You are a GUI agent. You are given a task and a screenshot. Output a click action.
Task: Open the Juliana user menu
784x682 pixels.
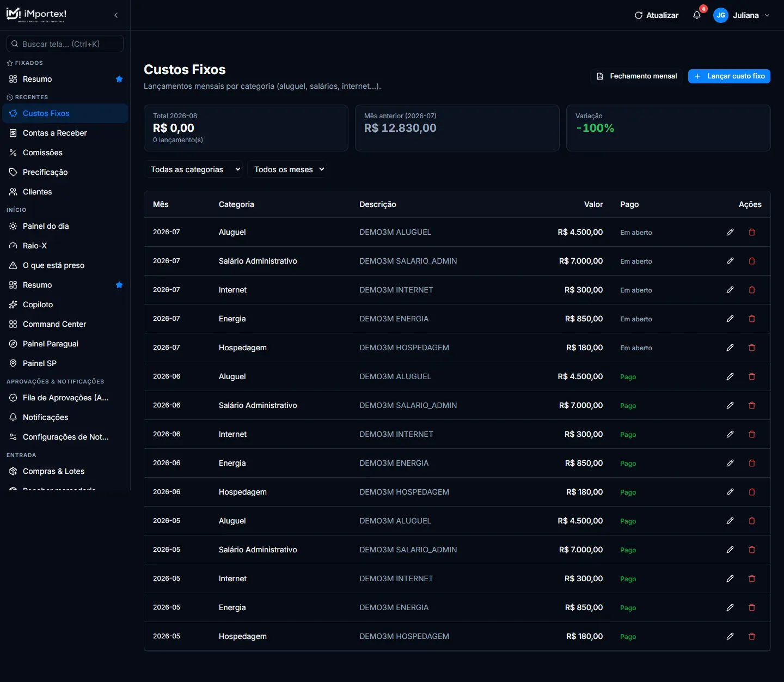(742, 15)
